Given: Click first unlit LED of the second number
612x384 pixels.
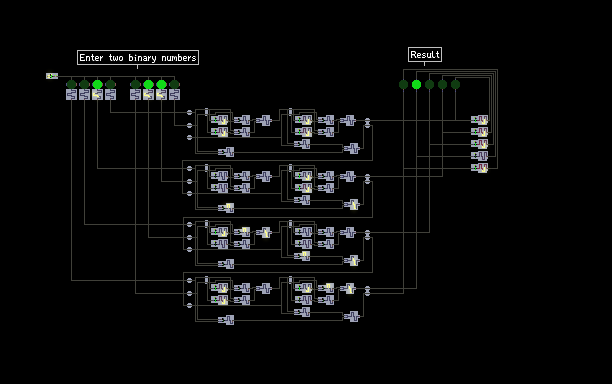Looking at the screenshot, I should coord(135,84).
